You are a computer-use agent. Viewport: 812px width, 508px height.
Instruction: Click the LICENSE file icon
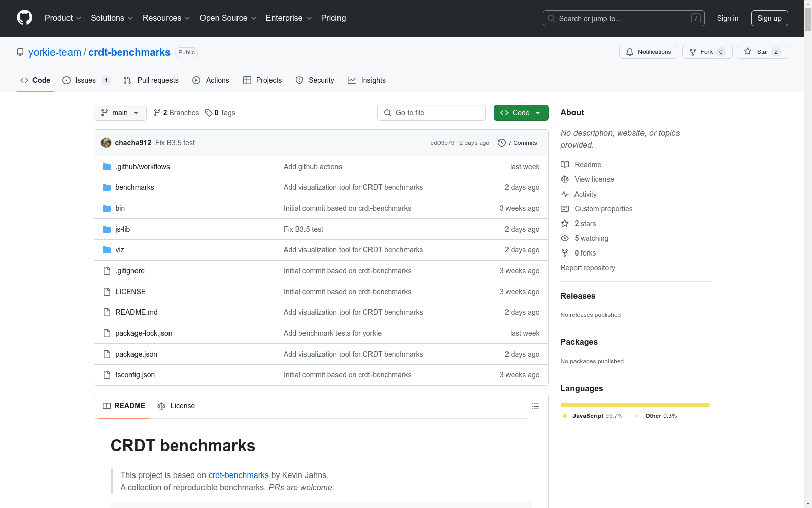107,292
